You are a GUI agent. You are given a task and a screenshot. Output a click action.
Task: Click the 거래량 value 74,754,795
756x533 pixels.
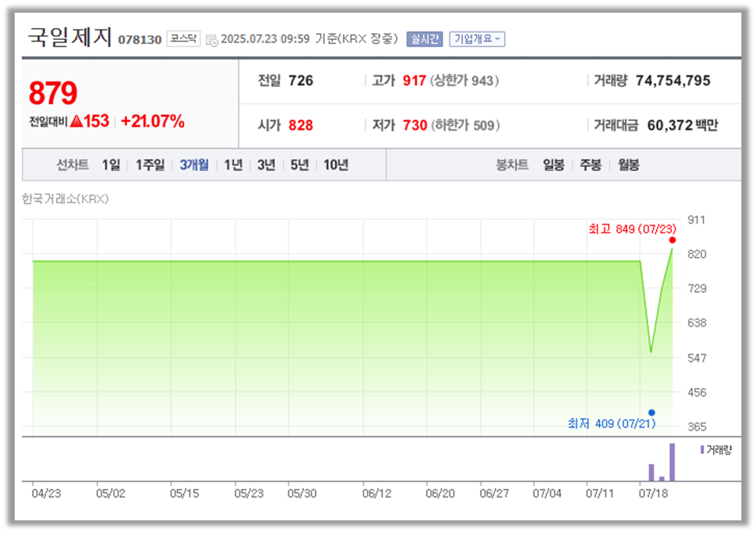(673, 81)
